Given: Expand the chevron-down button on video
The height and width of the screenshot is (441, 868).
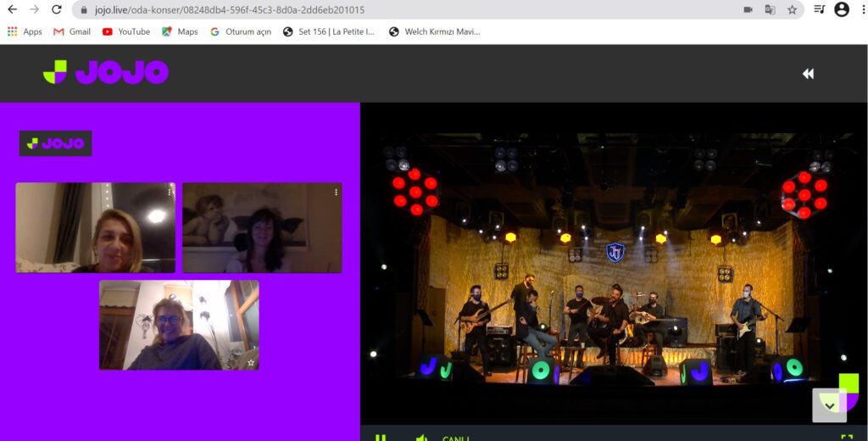Looking at the screenshot, I should [x=829, y=405].
